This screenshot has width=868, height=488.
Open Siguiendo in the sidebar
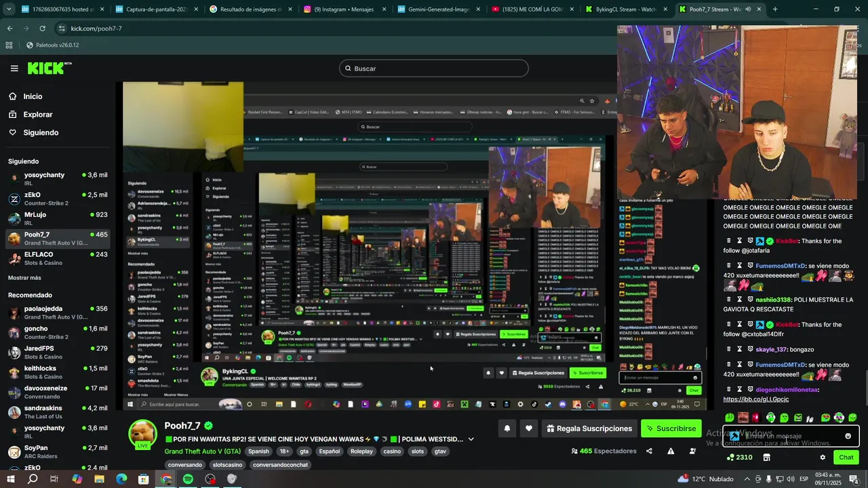(x=41, y=133)
